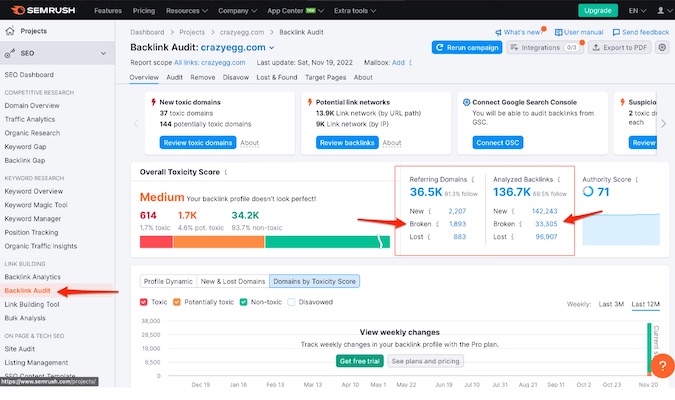Click the info icon beside Authority Score
This screenshot has height=400, width=675.
pyautogui.click(x=637, y=180)
